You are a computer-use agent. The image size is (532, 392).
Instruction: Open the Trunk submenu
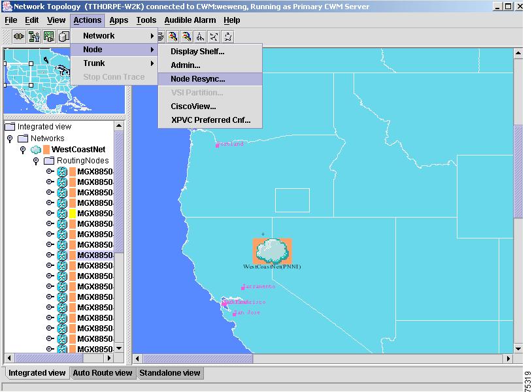(x=114, y=63)
